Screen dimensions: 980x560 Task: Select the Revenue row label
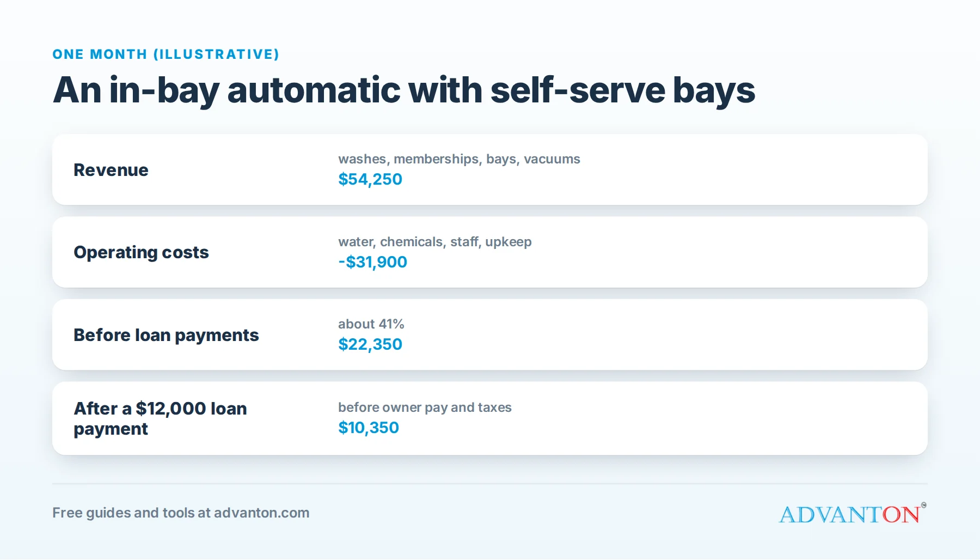tap(111, 170)
